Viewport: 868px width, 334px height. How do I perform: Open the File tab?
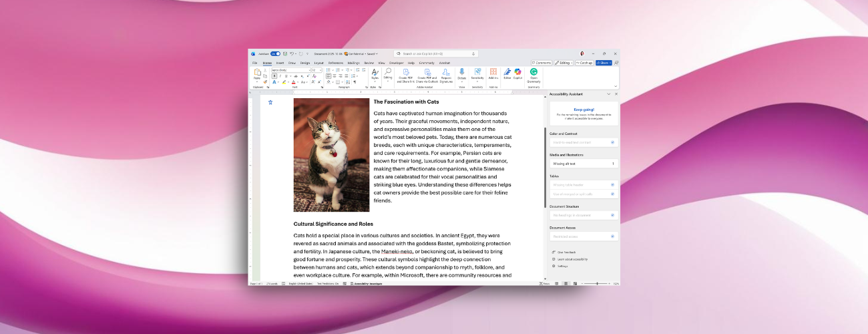[x=254, y=63]
